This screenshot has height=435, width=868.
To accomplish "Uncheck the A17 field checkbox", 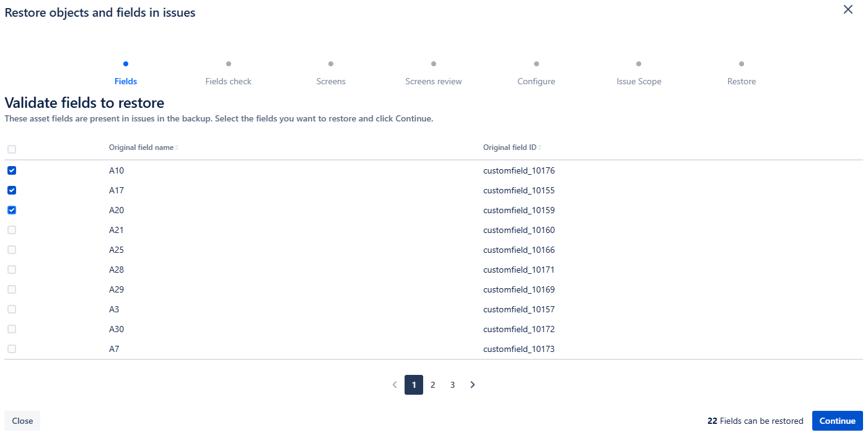I will click(x=12, y=190).
